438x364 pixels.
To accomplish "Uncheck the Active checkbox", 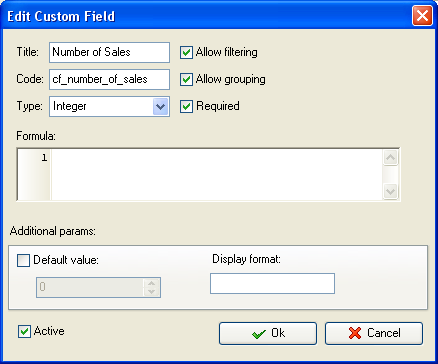I will click(24, 332).
